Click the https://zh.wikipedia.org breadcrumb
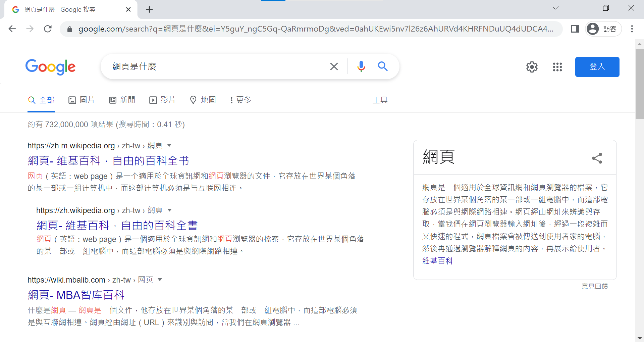Viewport: 644px width, 342px height. pyautogui.click(x=75, y=210)
